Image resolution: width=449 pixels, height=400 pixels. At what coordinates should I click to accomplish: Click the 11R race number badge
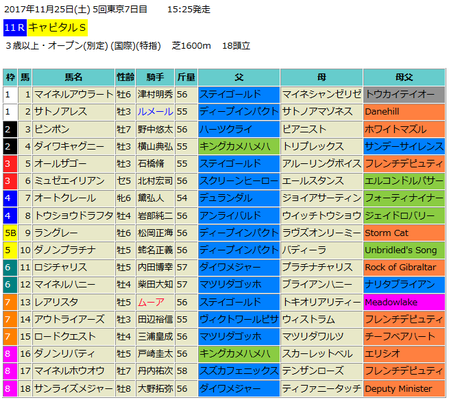coord(15,28)
